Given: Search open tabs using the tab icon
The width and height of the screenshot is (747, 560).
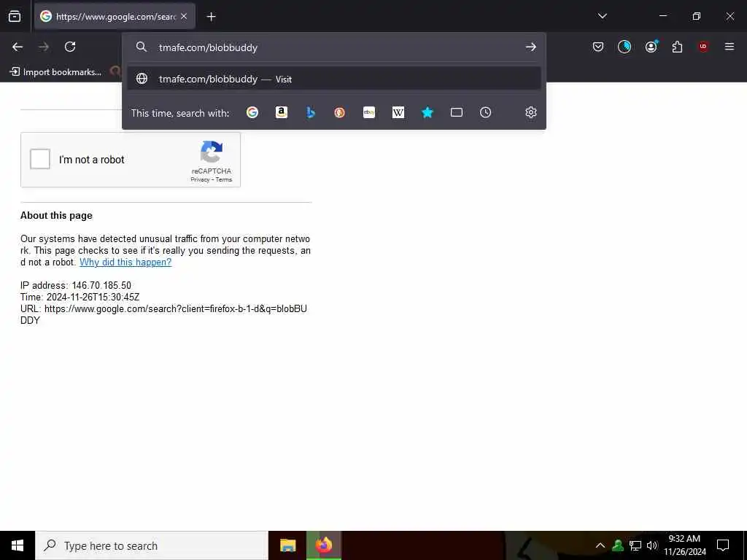Looking at the screenshot, I should [457, 112].
